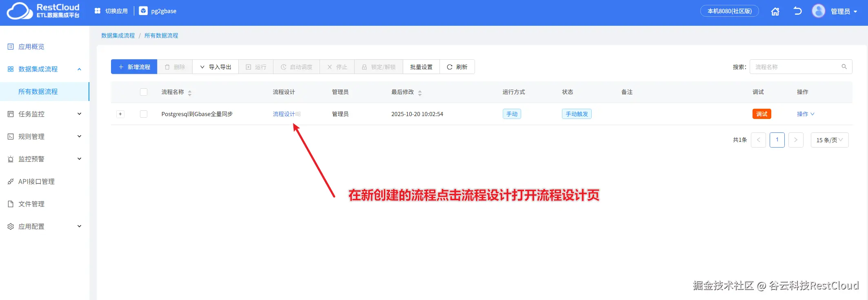Click the Postgresql到Gbase全量同步 name

[197, 114]
